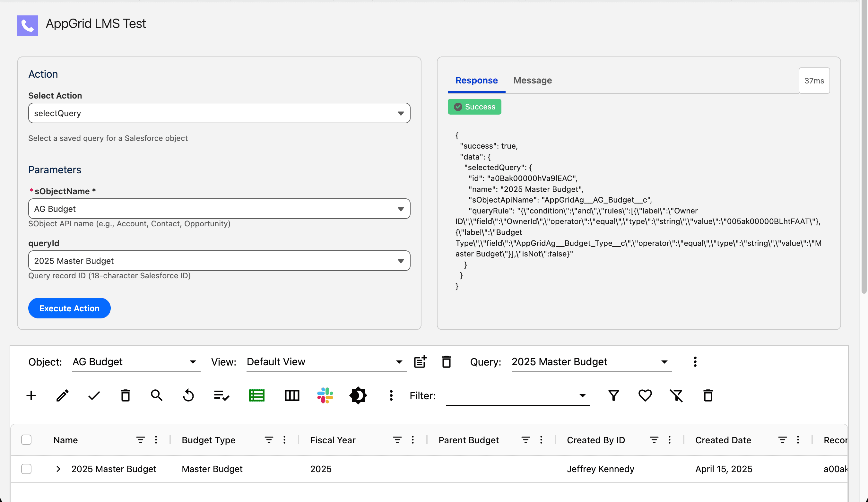The height and width of the screenshot is (502, 868).
Task: Click the clear filter funnel icon
Action: pyautogui.click(x=676, y=395)
